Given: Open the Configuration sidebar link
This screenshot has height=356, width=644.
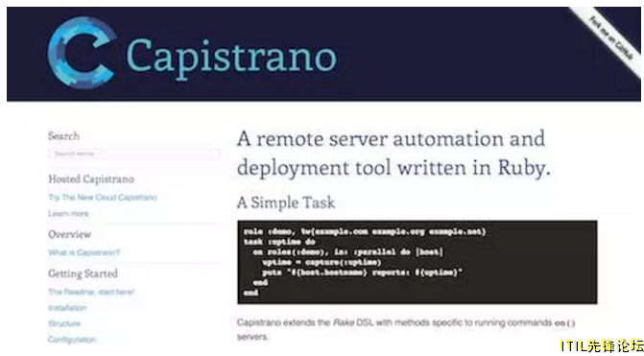Looking at the screenshot, I should coord(72,340).
